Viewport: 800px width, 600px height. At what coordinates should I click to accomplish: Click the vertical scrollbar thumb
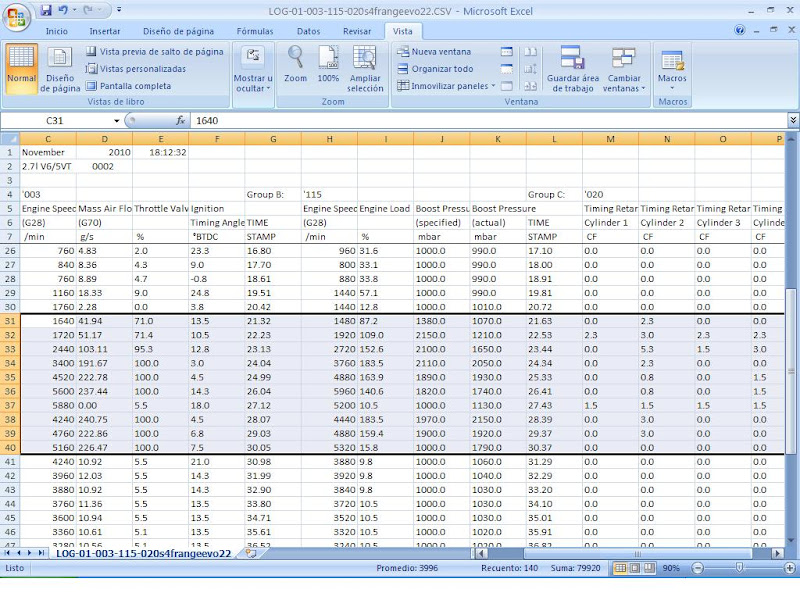[790, 371]
